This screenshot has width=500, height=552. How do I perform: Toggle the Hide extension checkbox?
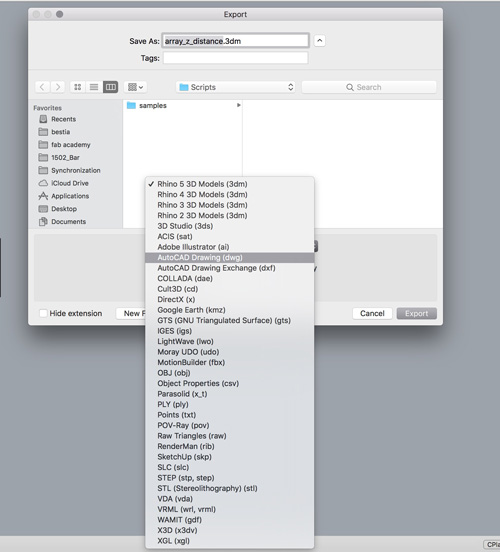coord(43,313)
